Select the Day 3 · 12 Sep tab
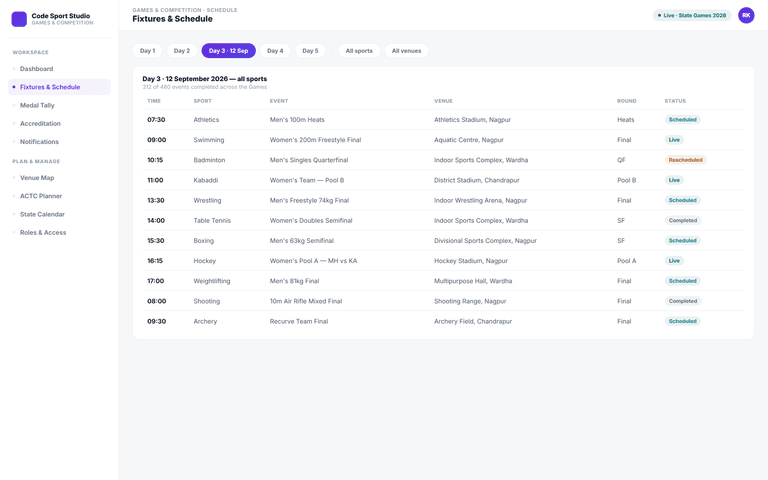The width and height of the screenshot is (768, 480). tap(228, 50)
